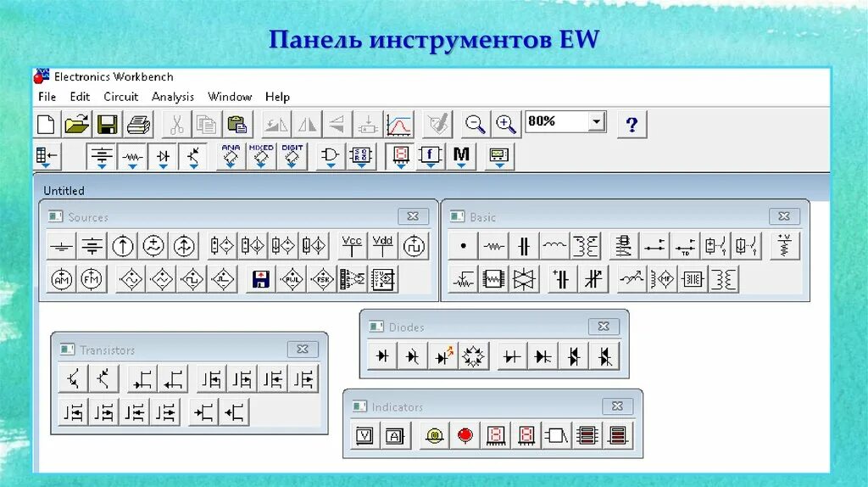Image resolution: width=868 pixels, height=487 pixels.
Task: Open the Diodes parts bin toolbar button
Action: (x=163, y=156)
